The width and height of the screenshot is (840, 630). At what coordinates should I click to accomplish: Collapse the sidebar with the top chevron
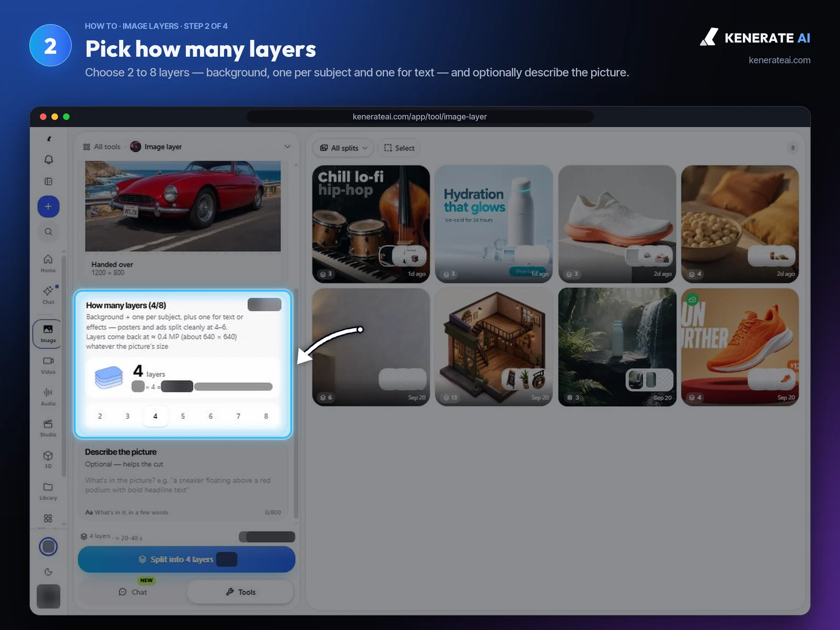point(49,139)
